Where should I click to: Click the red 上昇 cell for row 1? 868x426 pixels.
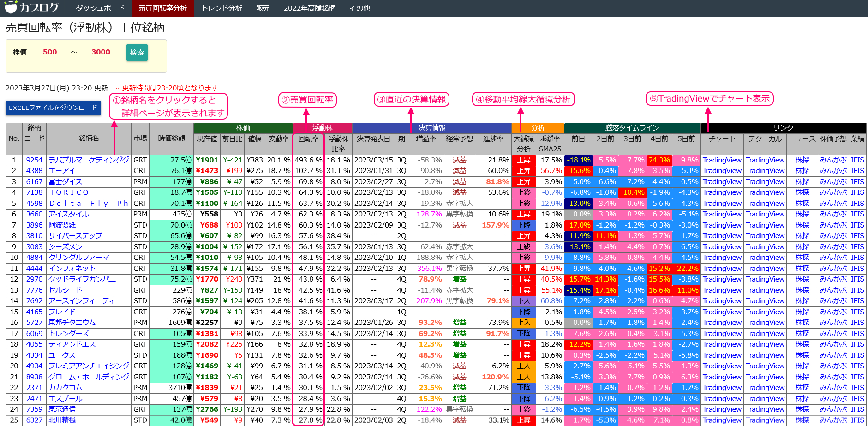[523, 160]
